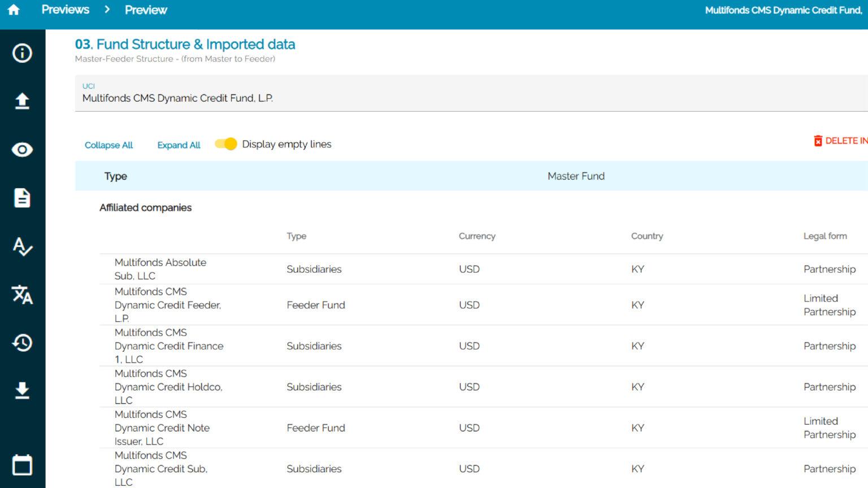868x488 pixels.
Task: Open the document sidebar icon
Action: click(22, 198)
